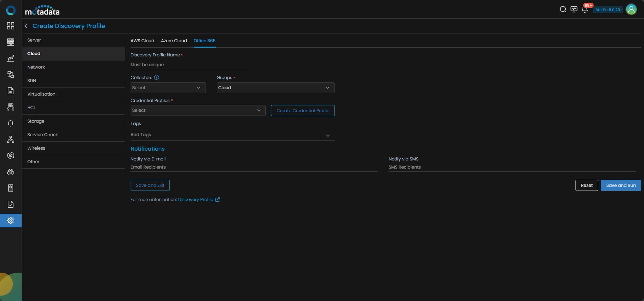644x301 pixels.
Task: Select the Virtualization category
Action: click(x=73, y=94)
